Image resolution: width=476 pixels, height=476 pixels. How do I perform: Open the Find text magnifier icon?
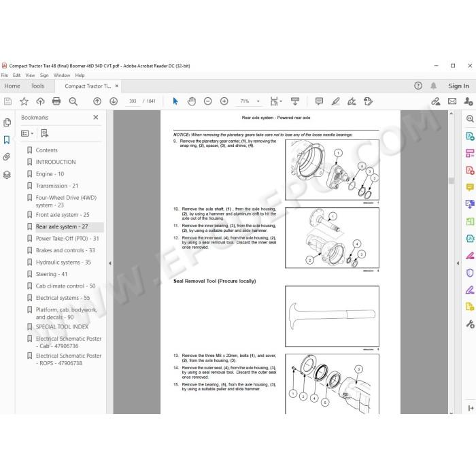pos(73,101)
